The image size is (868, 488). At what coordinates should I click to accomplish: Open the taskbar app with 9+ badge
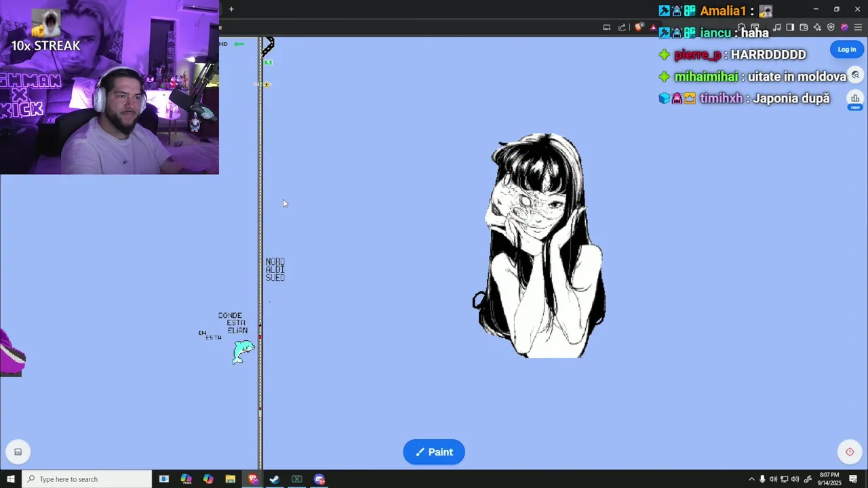coord(319,479)
